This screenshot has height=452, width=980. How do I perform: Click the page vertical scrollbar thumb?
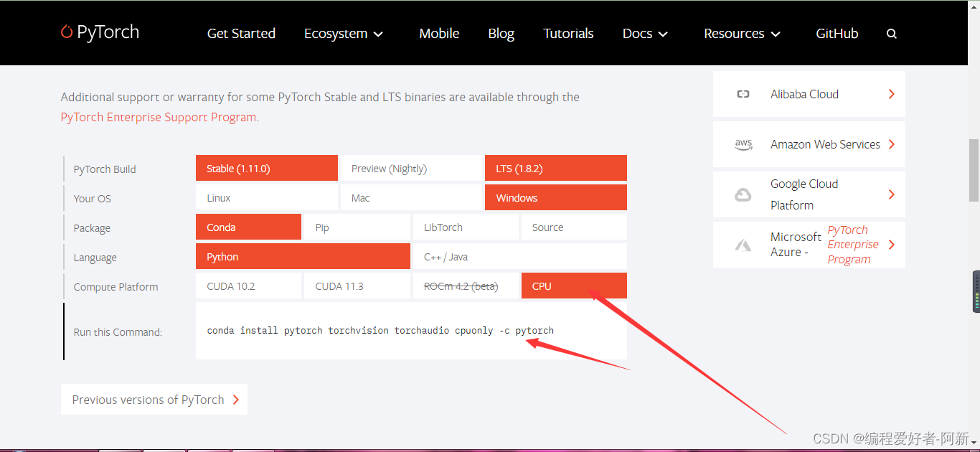pos(974,171)
